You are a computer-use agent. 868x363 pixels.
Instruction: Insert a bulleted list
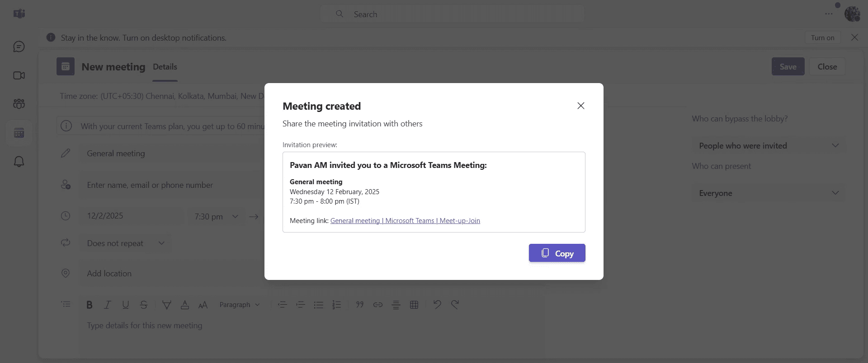[319, 305]
